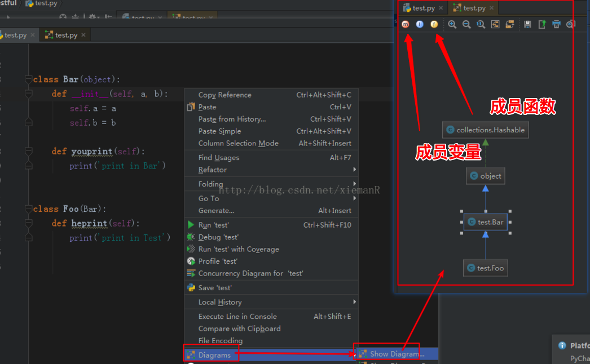
Task: Export diagram to file icon
Action: coord(542,24)
